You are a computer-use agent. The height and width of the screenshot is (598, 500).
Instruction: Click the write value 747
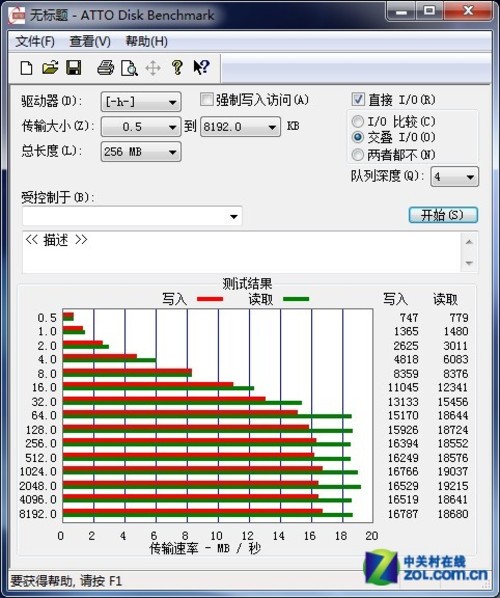pyautogui.click(x=409, y=318)
